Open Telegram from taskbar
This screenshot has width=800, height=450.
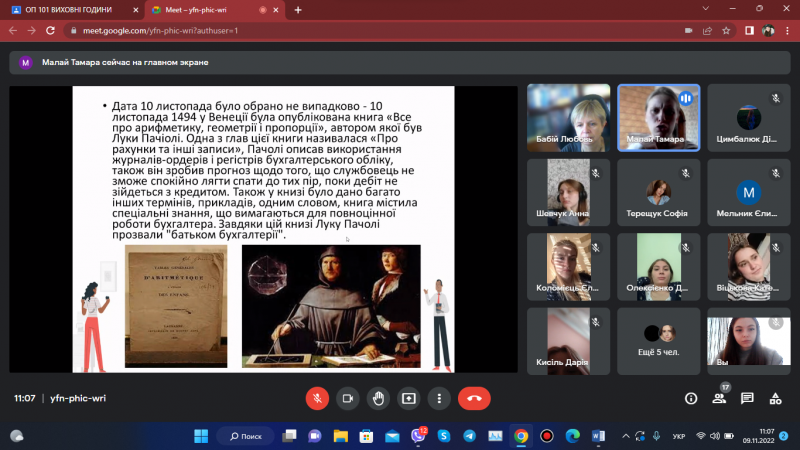click(469, 436)
